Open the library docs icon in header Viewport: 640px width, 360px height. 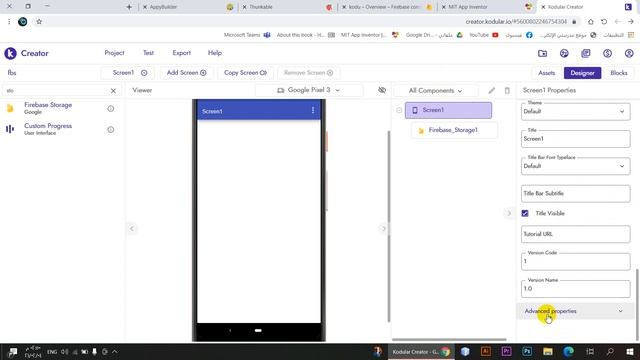(586, 53)
